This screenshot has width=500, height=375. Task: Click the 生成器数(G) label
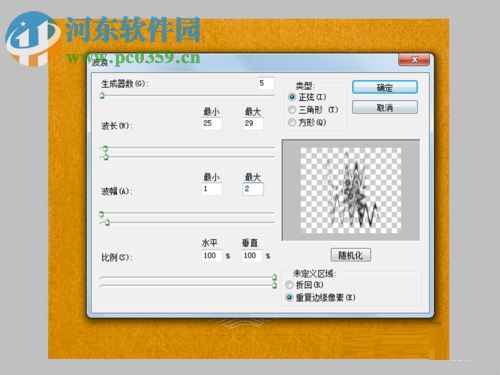(x=125, y=84)
